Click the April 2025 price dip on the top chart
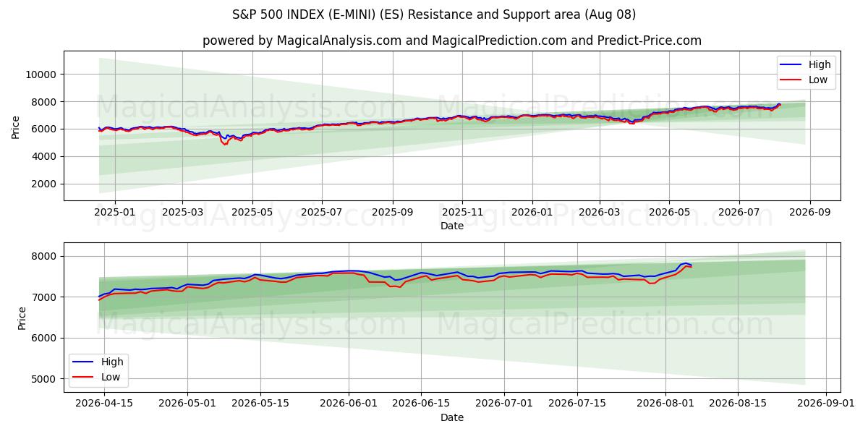 (225, 142)
